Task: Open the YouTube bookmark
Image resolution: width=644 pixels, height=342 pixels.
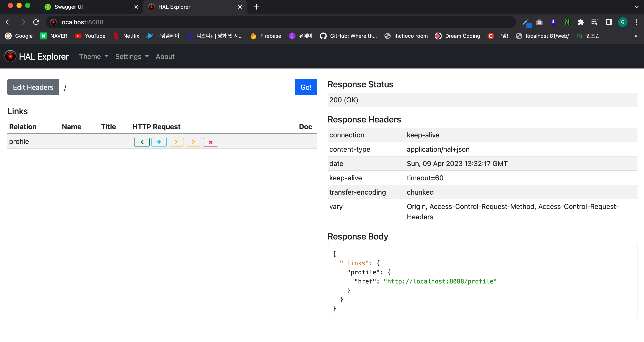Action: coord(90,36)
